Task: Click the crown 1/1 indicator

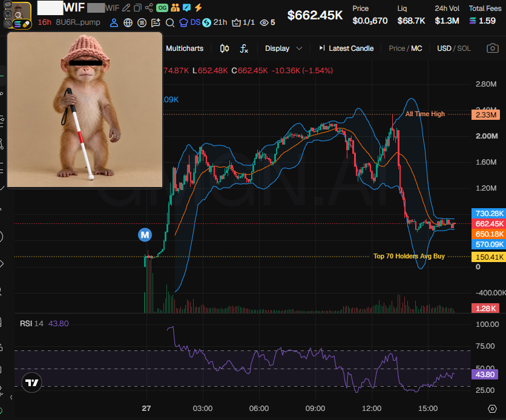Action: (243, 22)
